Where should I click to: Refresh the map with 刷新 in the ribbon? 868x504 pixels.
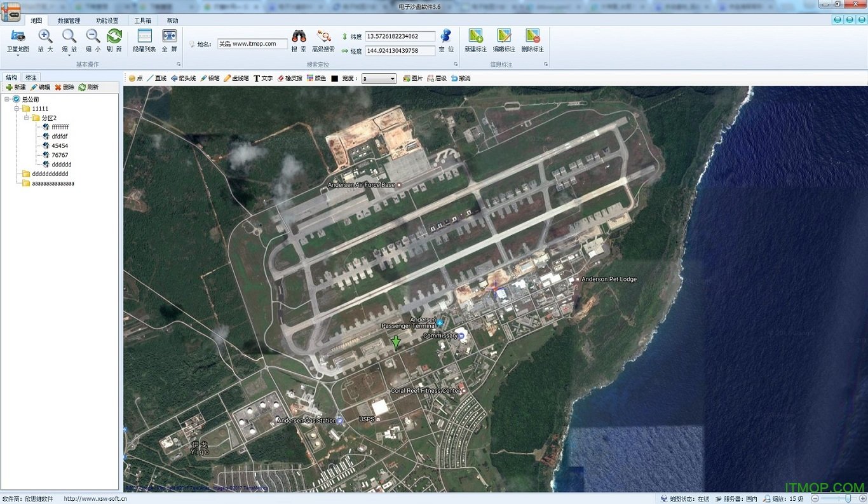(x=114, y=41)
